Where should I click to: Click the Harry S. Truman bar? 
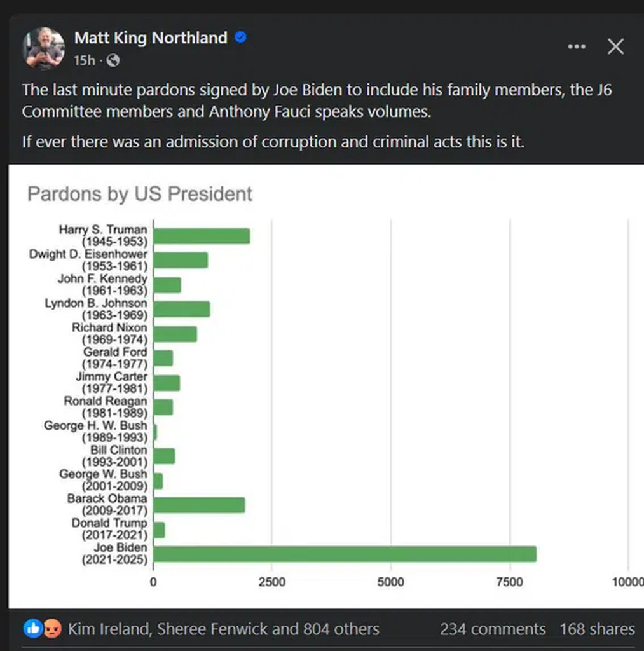click(x=202, y=236)
